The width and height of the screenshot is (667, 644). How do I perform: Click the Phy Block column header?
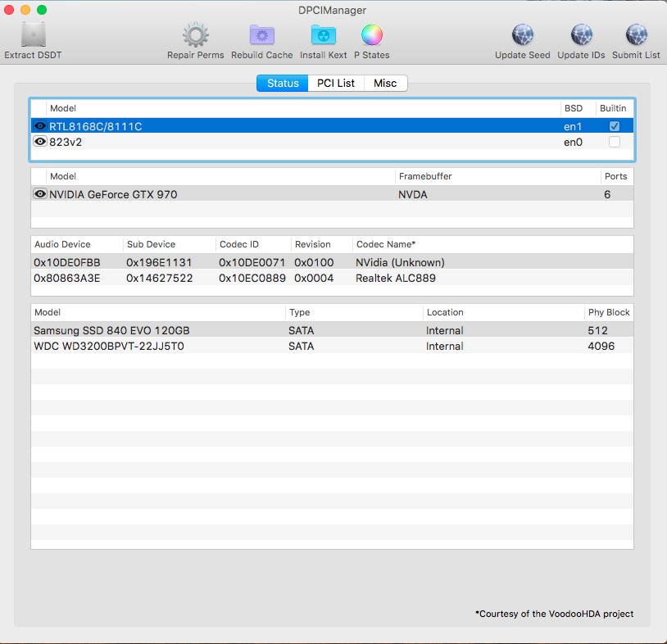(x=607, y=312)
